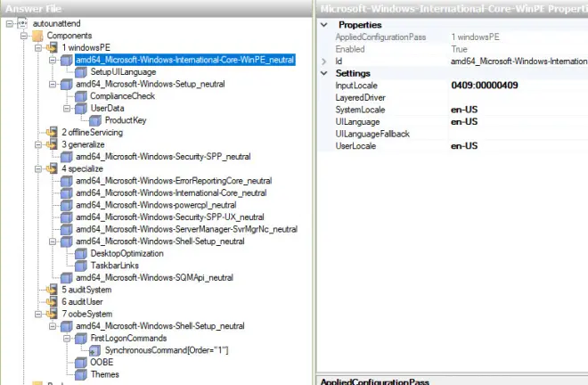588x385 pixels.
Task: Click the 6 auditUser pass icon
Action: pos(52,302)
